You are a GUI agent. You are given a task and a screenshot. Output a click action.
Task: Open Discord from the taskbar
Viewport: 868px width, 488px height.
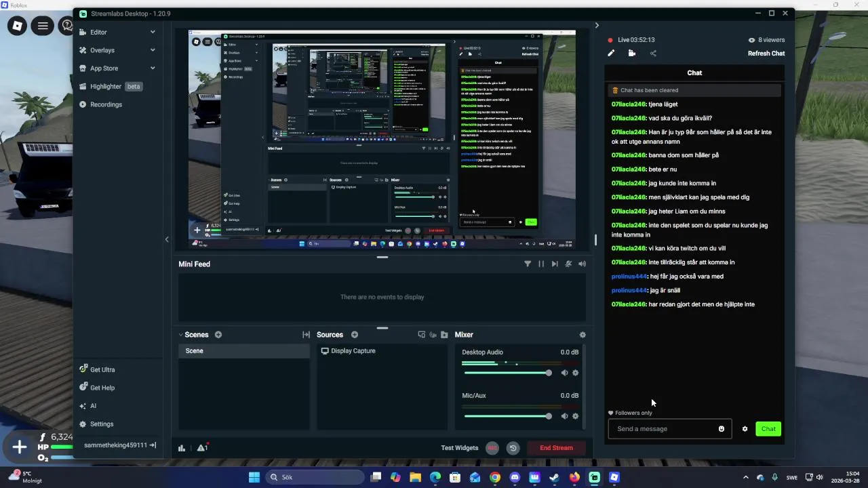click(x=515, y=477)
